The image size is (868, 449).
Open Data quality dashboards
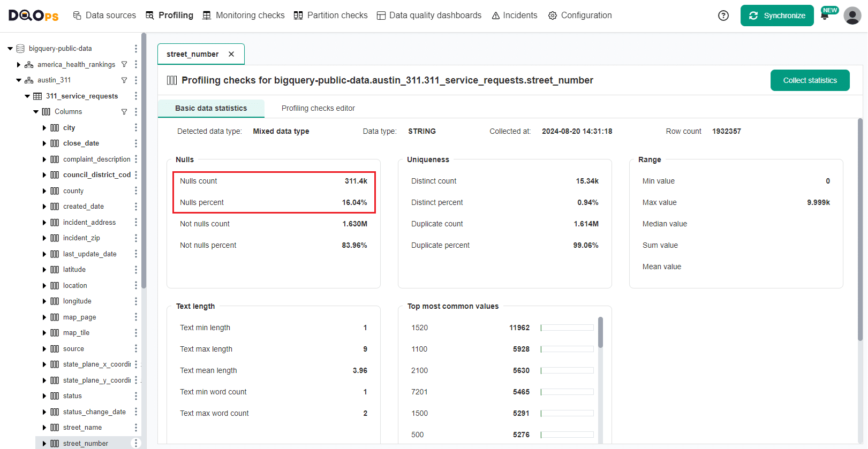point(429,16)
